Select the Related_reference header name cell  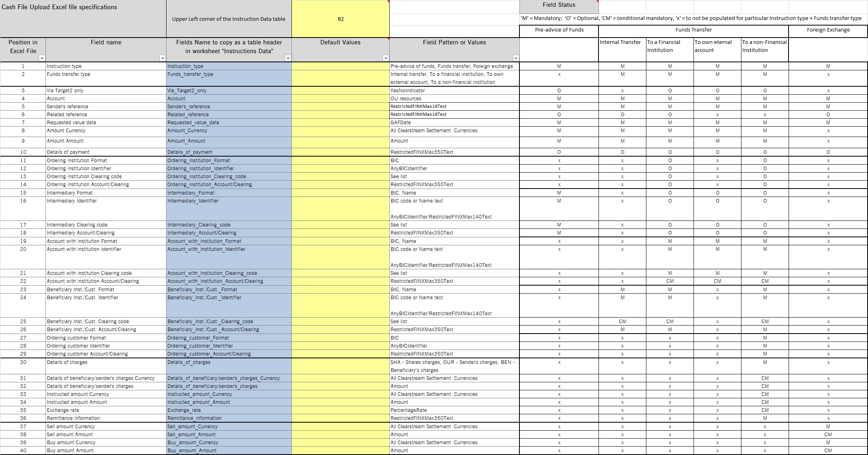click(x=229, y=115)
